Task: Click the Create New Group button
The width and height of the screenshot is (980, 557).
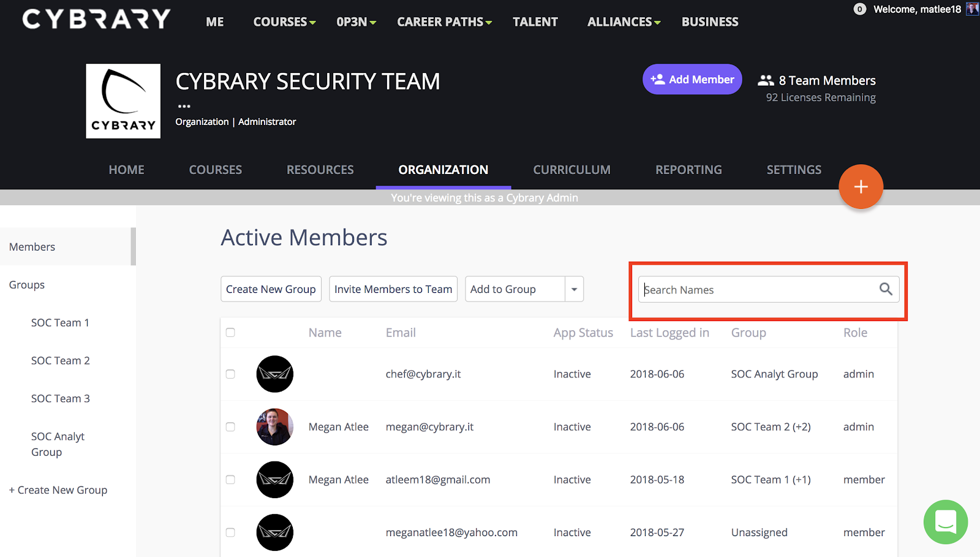Action: coord(271,289)
